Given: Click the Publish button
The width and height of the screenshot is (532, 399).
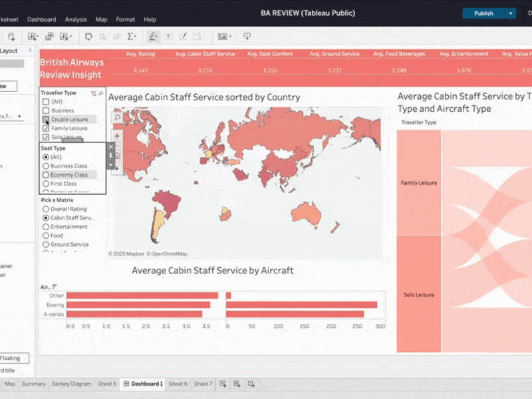Looking at the screenshot, I should coord(484,13).
